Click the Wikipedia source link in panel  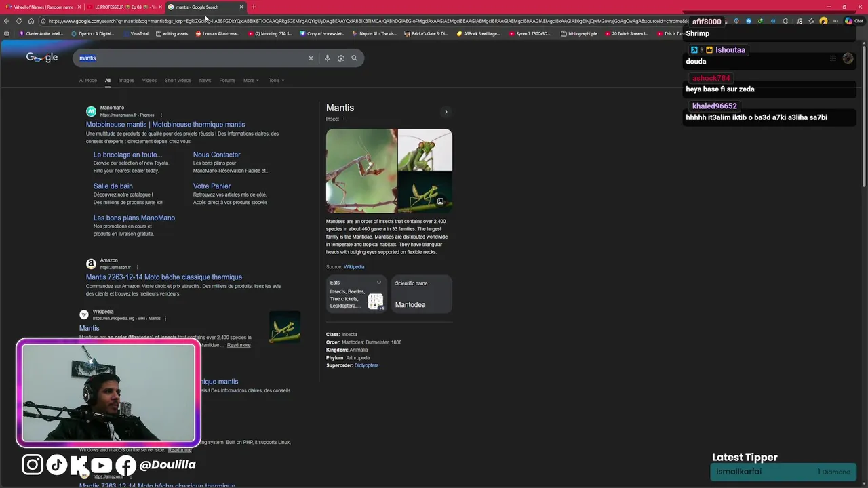[354, 267]
